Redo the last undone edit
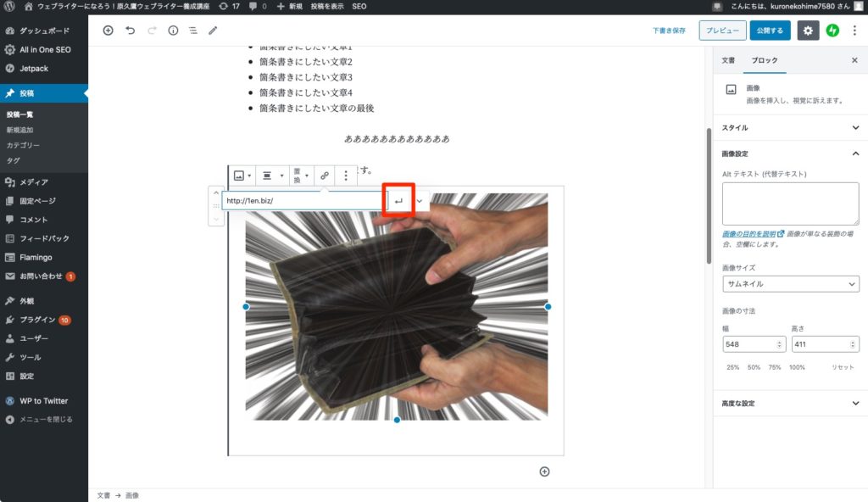 (152, 31)
